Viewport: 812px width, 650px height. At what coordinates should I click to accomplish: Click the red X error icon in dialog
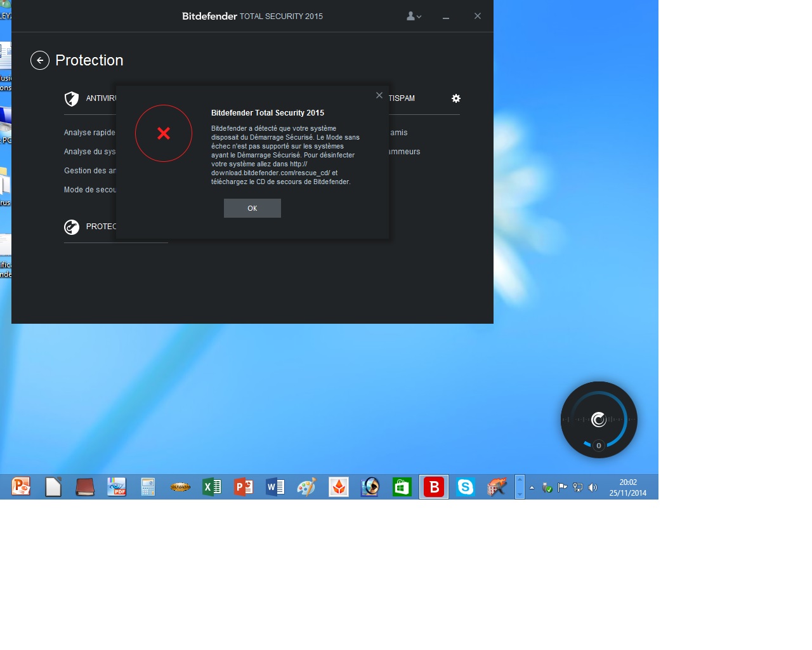pyautogui.click(x=164, y=133)
